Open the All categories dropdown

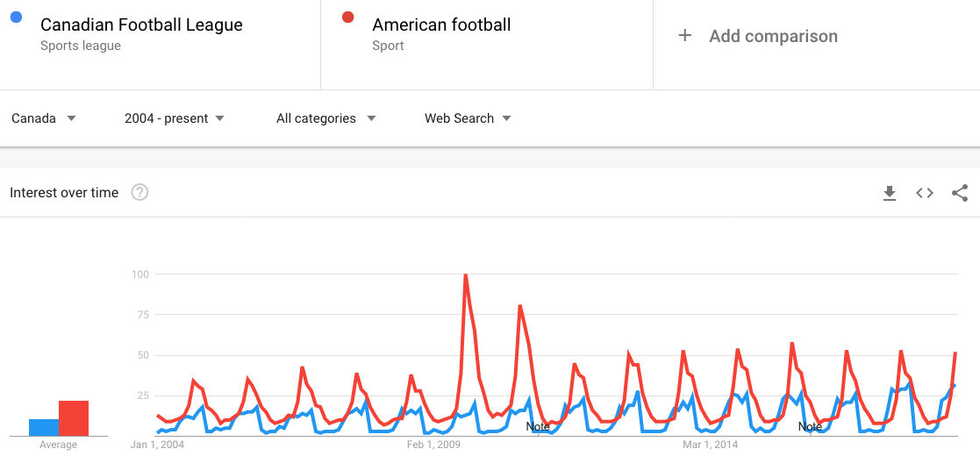326,118
